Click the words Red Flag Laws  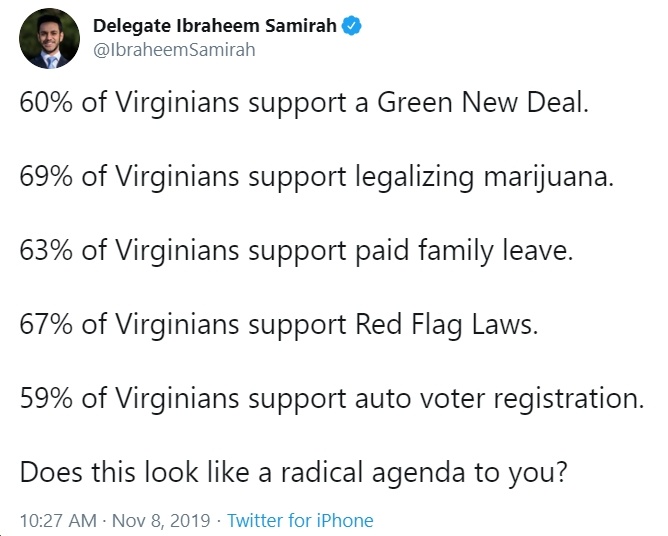pos(445,325)
